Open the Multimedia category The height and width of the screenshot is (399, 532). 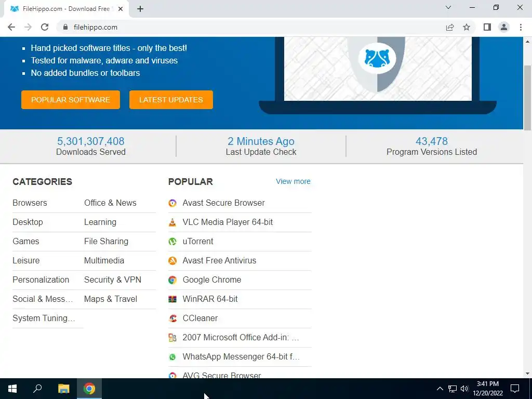104,261
